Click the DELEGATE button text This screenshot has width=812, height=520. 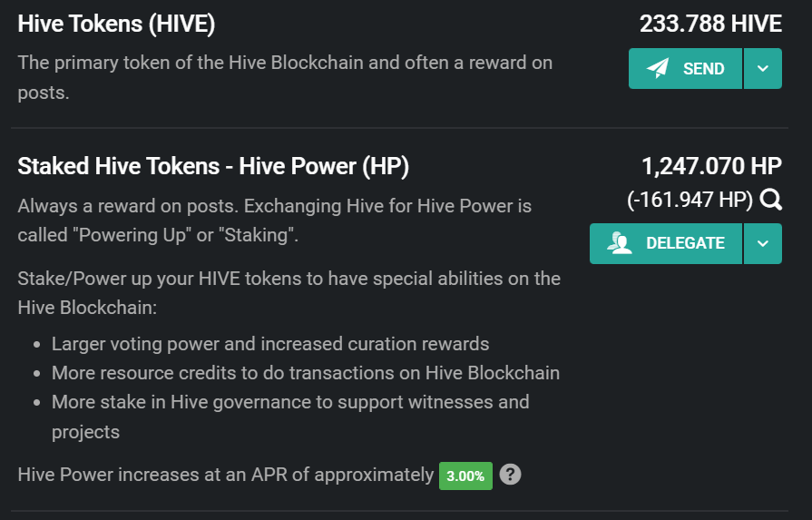[x=685, y=243]
